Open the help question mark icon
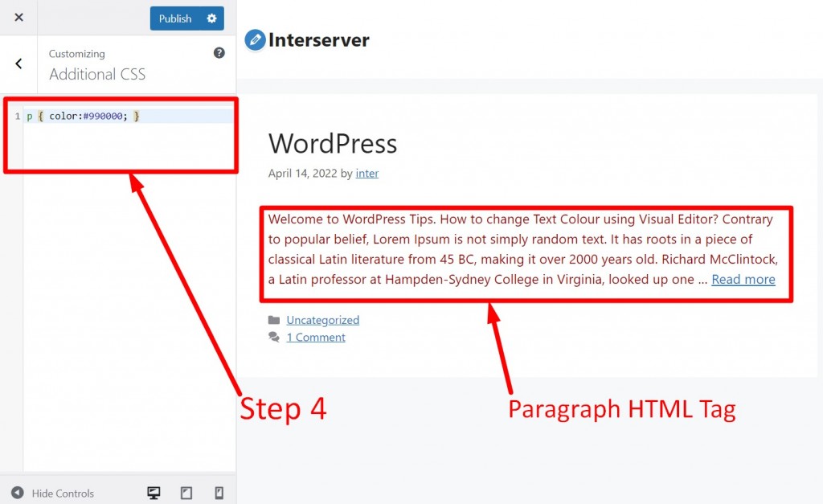 [x=219, y=52]
